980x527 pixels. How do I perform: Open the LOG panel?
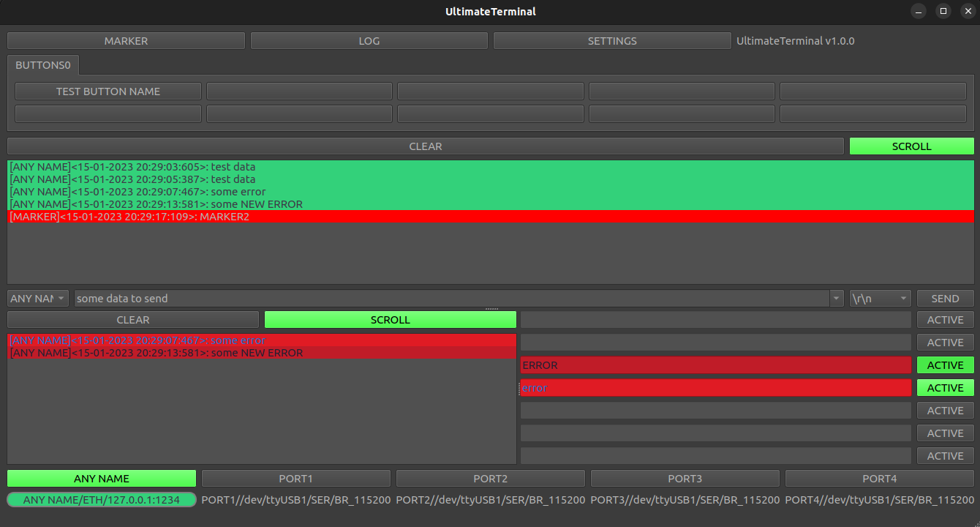[369, 40]
